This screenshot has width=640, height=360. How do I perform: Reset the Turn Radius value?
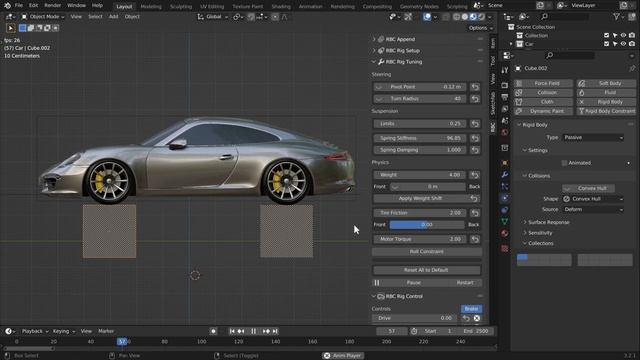click(x=475, y=99)
